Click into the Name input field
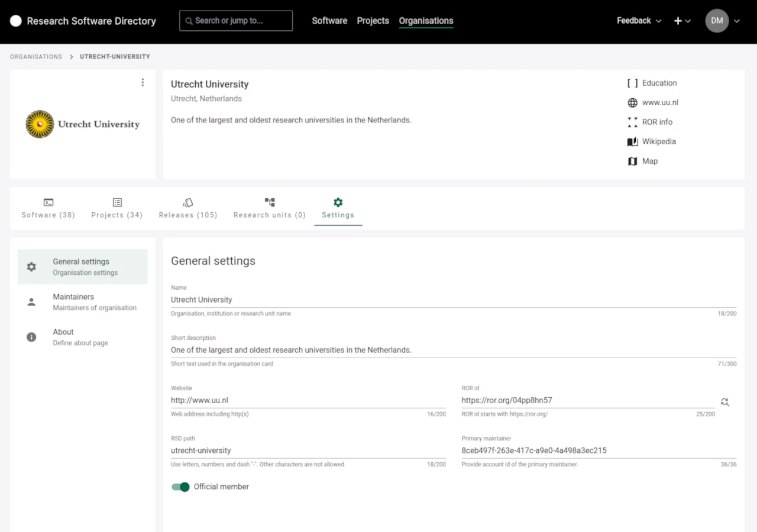Viewport: 757px width, 532px height. (x=454, y=300)
